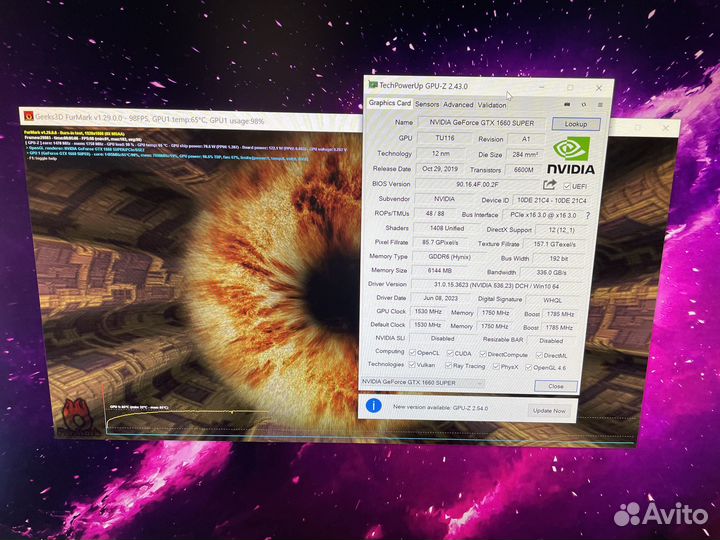Click the Bus Interface question mark icon

[588, 215]
